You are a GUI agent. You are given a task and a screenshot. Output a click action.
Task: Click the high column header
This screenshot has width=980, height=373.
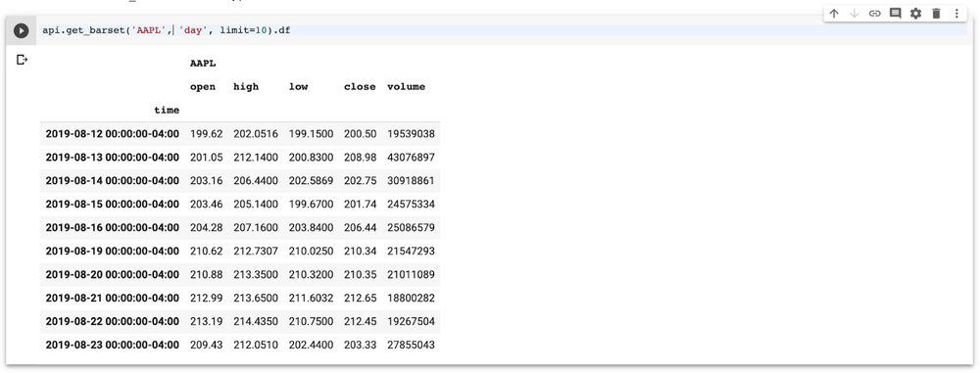[246, 87]
